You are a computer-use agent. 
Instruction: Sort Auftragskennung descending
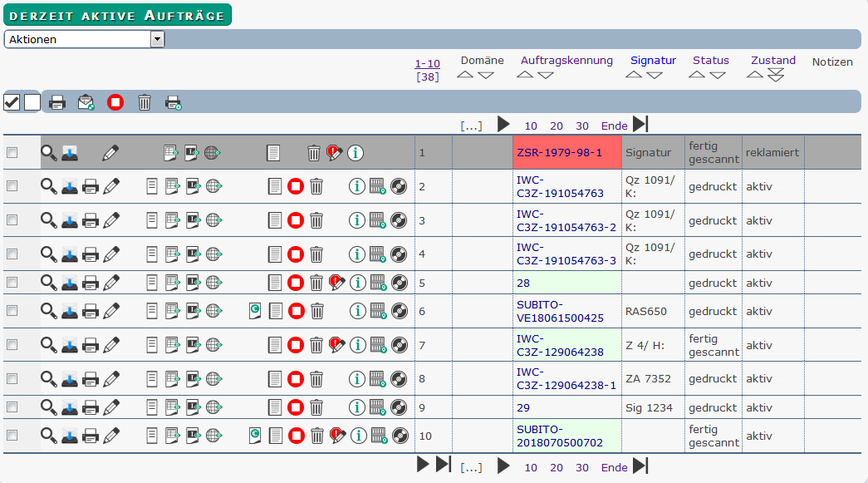click(x=546, y=76)
